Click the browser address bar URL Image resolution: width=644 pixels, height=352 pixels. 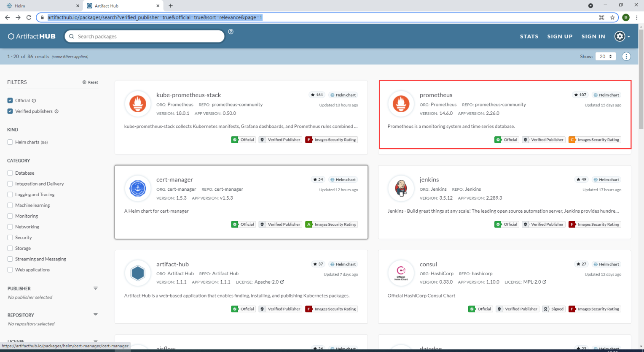[155, 17]
